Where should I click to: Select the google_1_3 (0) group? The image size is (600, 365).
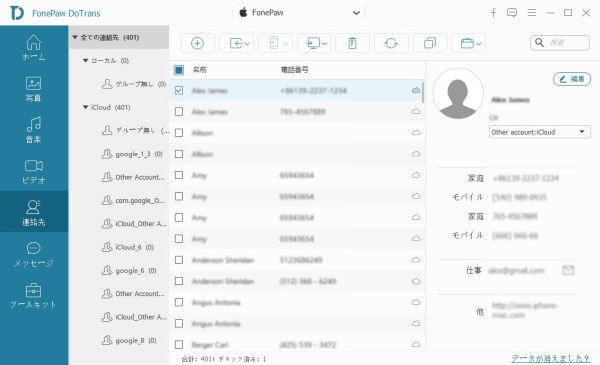point(132,154)
